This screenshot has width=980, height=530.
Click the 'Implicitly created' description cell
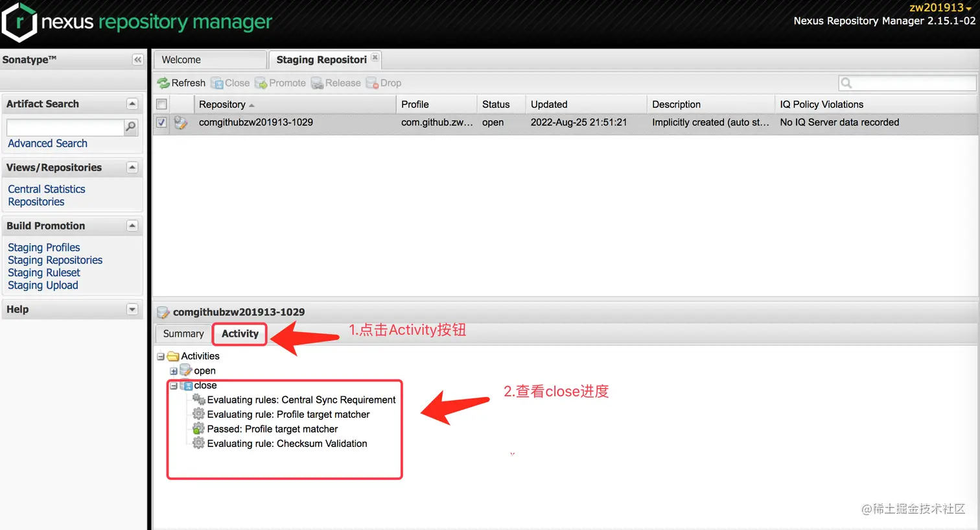710,122
